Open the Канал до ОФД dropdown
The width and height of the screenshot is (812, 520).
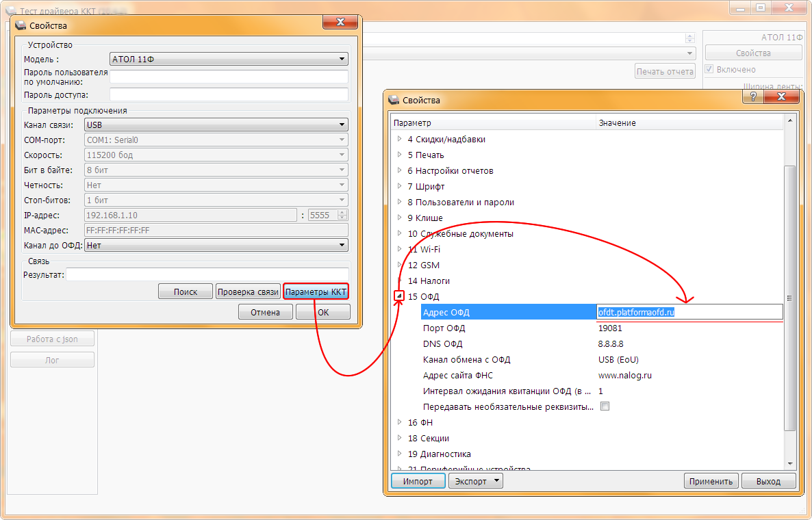pos(216,245)
